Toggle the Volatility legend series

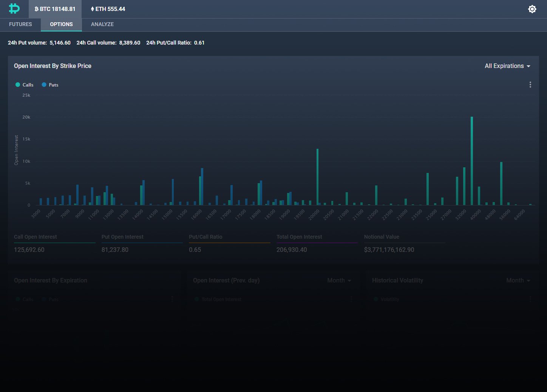coord(386,299)
